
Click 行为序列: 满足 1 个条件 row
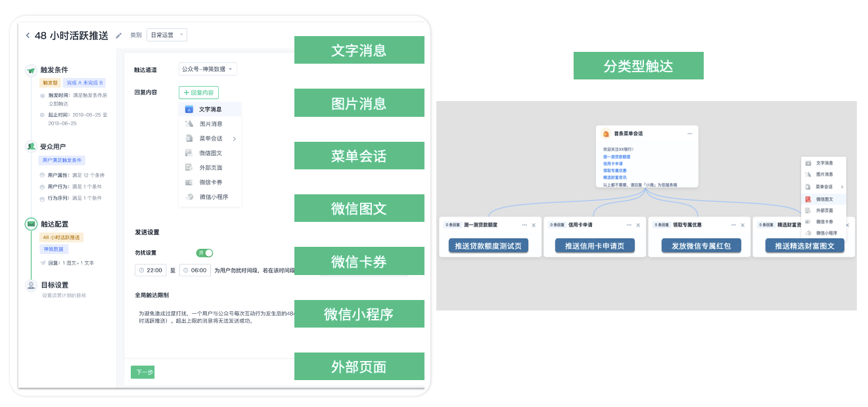[x=71, y=198]
